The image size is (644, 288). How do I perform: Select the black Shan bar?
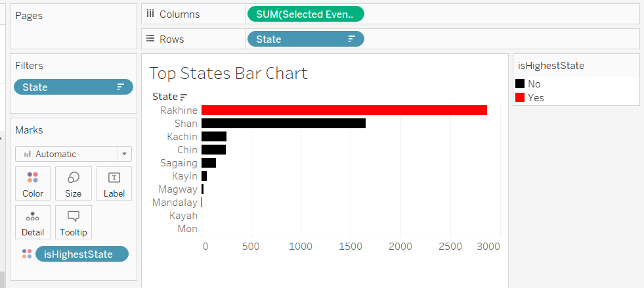[283, 123]
